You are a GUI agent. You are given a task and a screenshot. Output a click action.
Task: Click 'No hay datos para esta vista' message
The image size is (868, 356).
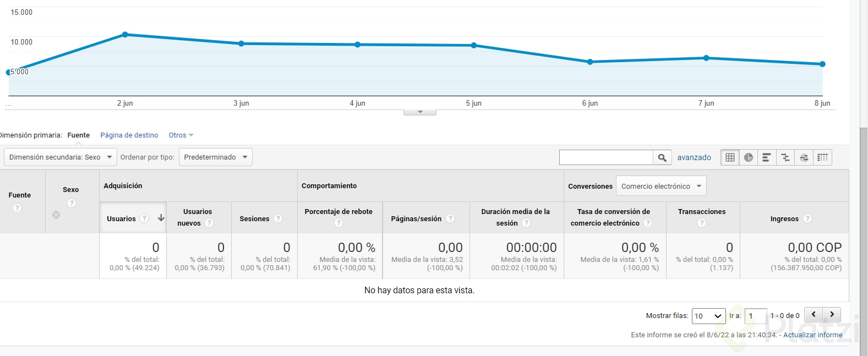[x=419, y=290]
